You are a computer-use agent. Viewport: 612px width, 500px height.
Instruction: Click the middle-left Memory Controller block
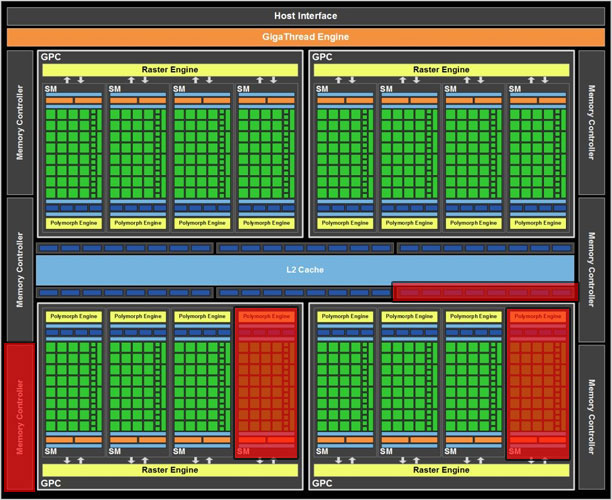coord(20,269)
